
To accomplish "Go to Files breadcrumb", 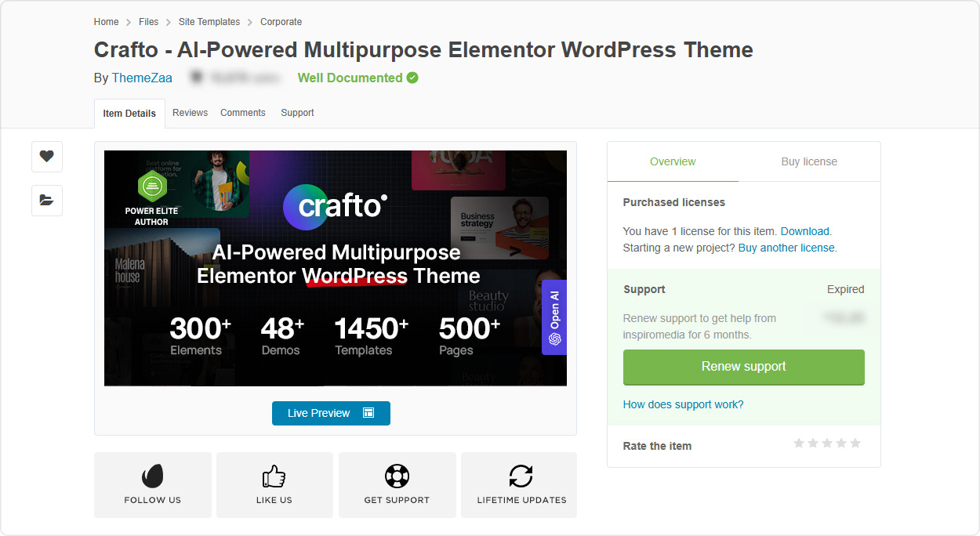I will 148,22.
